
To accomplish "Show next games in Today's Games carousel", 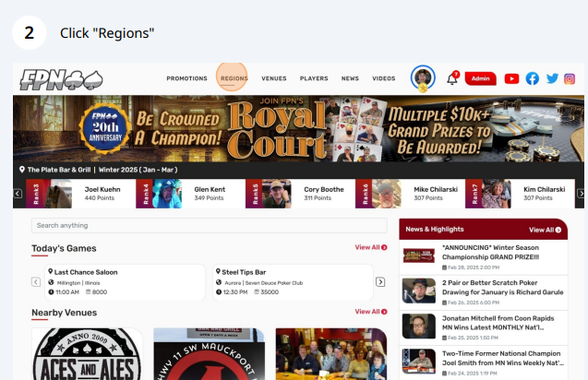I will [x=380, y=282].
